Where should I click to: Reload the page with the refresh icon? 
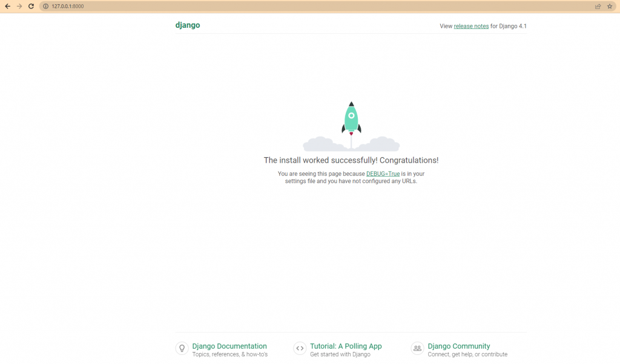point(31,6)
